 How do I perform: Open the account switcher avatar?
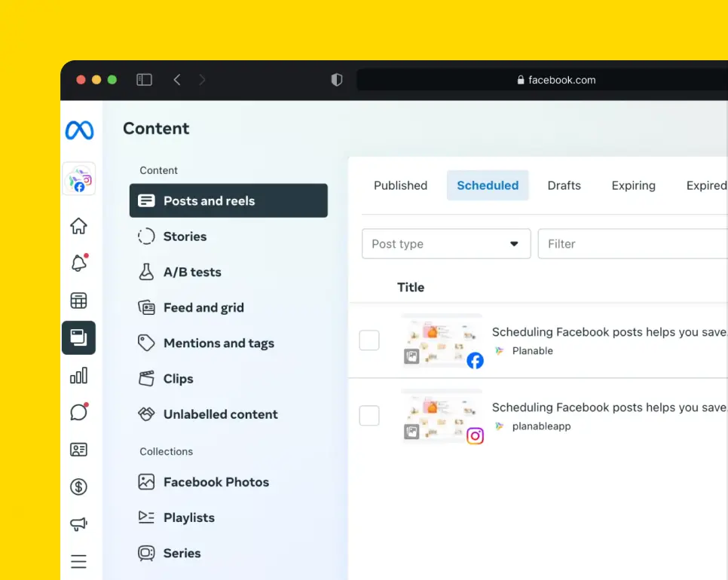pos(78,179)
